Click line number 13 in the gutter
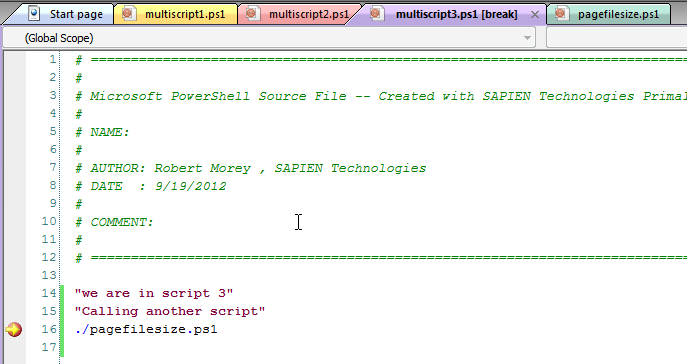687x364 pixels. click(49, 275)
